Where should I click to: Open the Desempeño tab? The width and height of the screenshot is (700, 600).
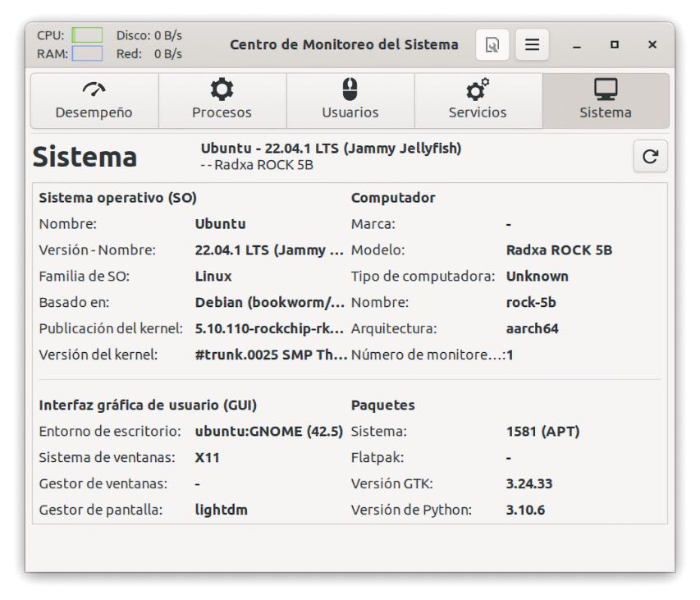[94, 101]
